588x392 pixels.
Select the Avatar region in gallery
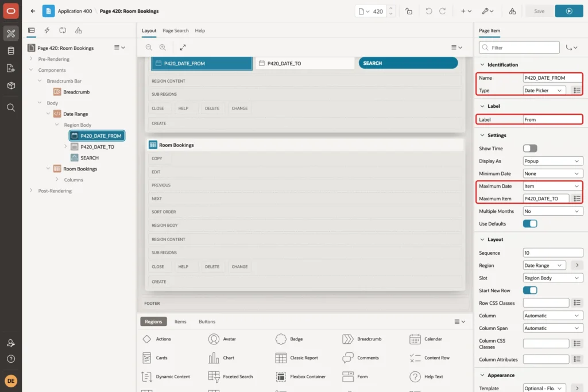coord(222,339)
